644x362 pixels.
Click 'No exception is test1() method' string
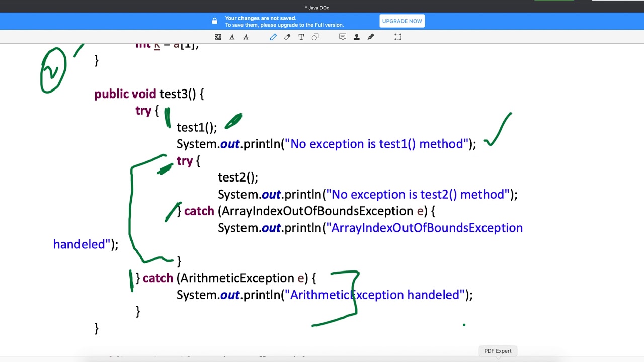pyautogui.click(x=377, y=144)
